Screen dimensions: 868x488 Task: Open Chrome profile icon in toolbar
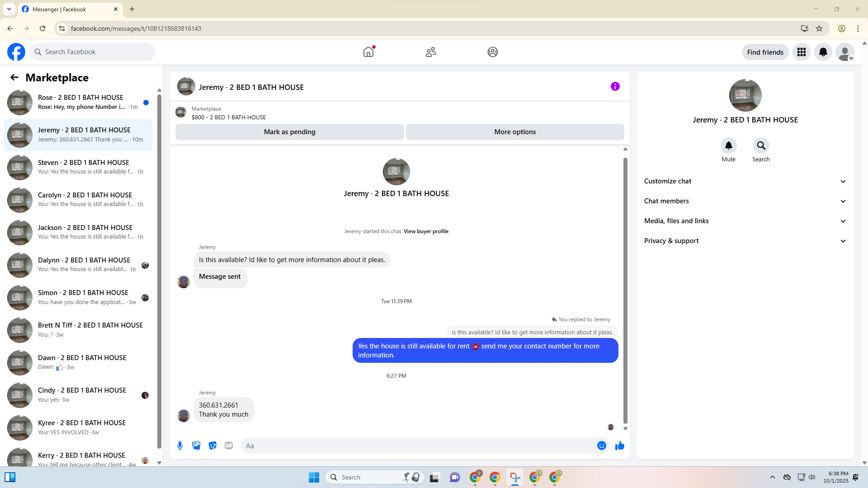(x=842, y=28)
